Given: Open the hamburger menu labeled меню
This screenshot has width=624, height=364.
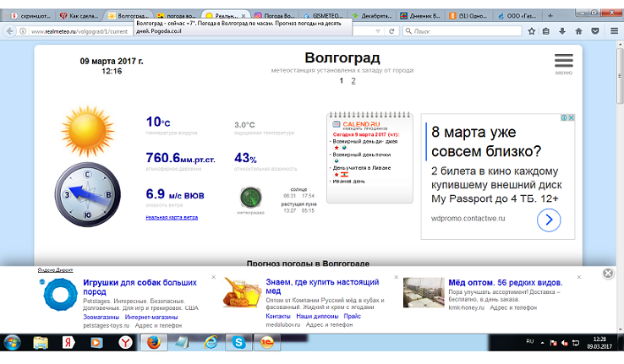Looking at the screenshot, I should pyautogui.click(x=563, y=63).
